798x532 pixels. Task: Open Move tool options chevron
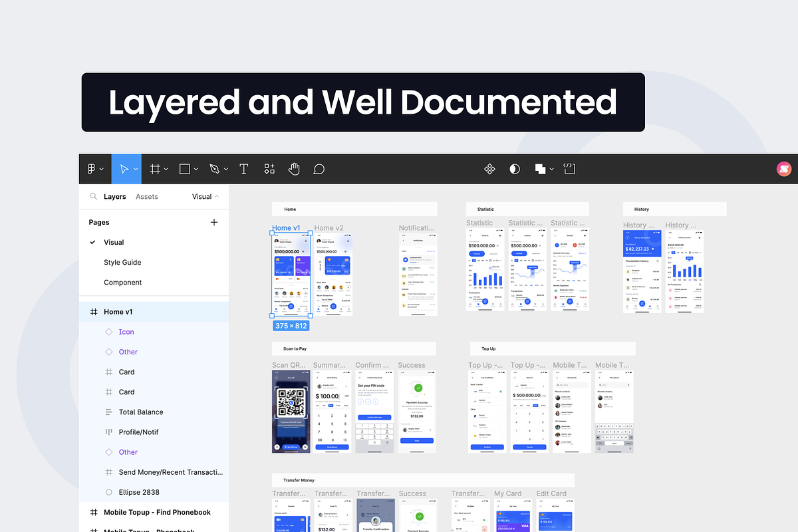(x=136, y=170)
